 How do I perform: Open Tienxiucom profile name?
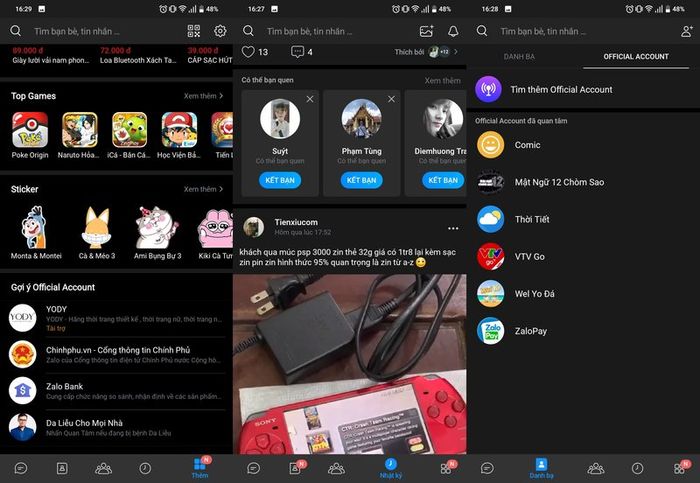pyautogui.click(x=296, y=222)
